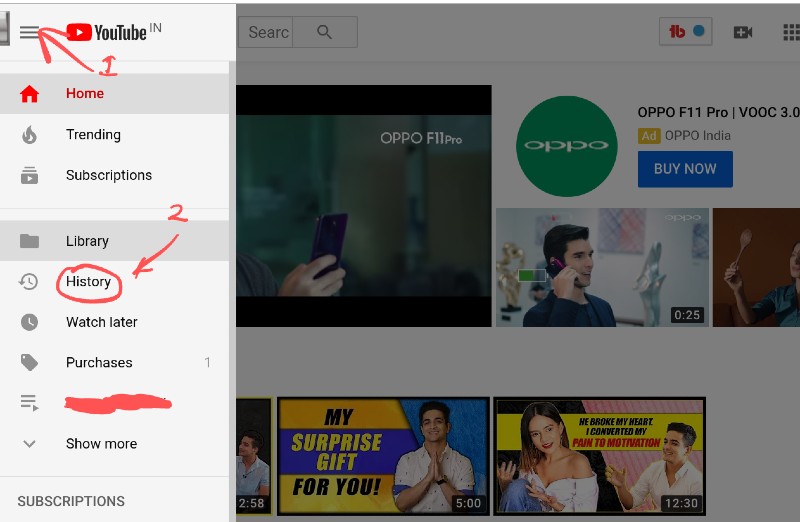
Task: Click the History clock-arrow icon
Action: [29, 281]
